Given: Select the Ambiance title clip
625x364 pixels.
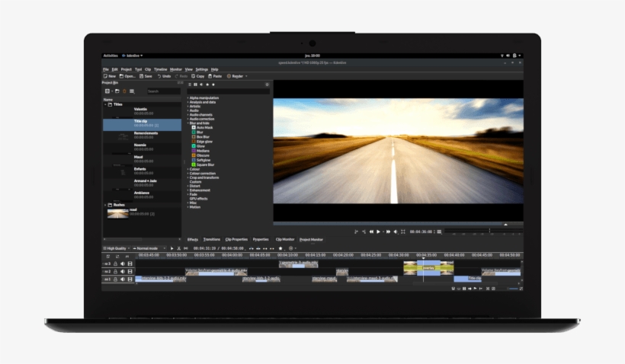Looking at the screenshot, I should [x=142, y=195].
